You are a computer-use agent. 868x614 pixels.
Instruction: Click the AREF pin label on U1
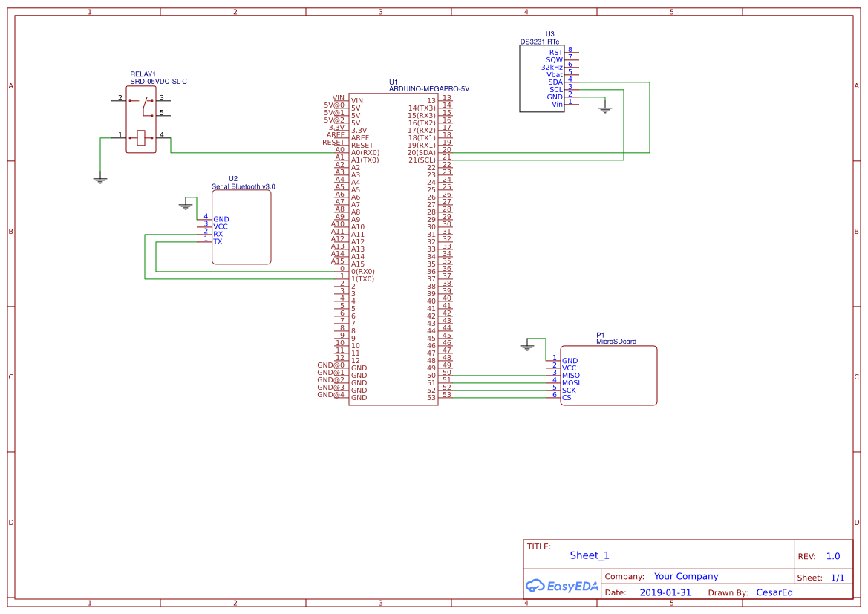point(360,137)
